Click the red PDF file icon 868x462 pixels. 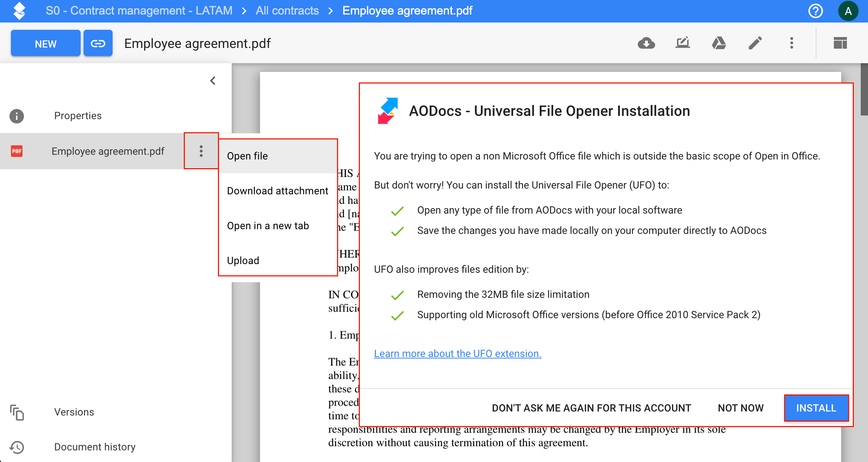click(17, 151)
